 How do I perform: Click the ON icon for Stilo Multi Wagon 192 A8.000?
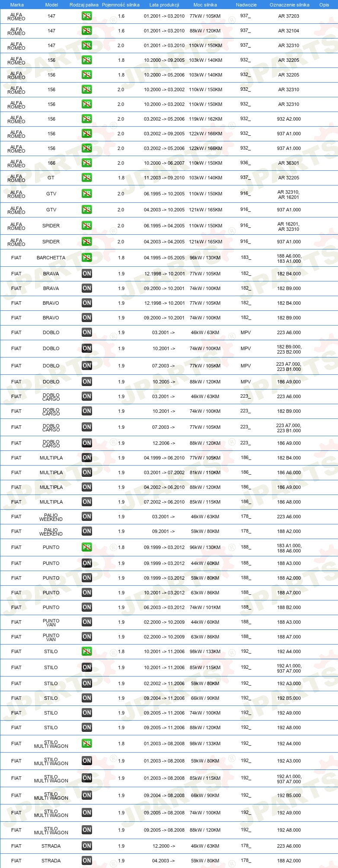86,830
